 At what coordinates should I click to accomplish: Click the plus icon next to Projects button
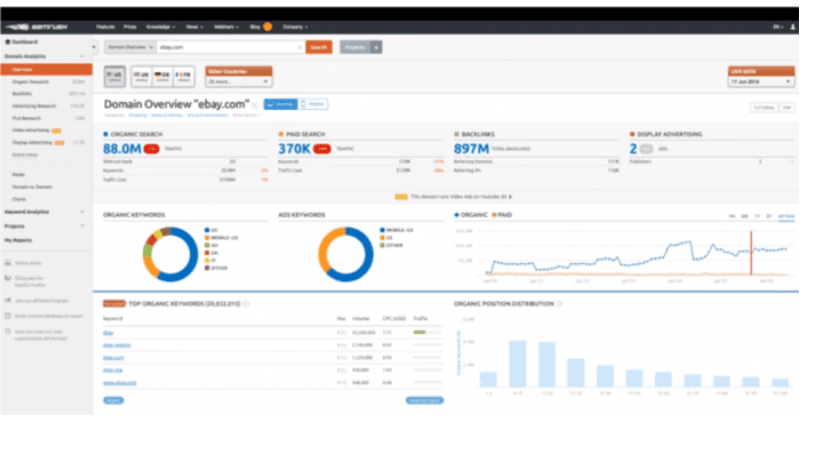(x=376, y=47)
